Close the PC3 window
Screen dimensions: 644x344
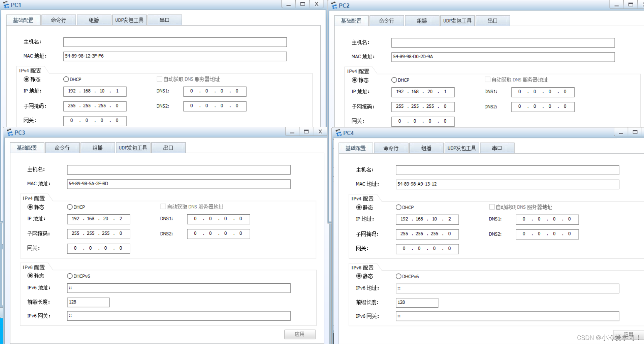pos(320,132)
